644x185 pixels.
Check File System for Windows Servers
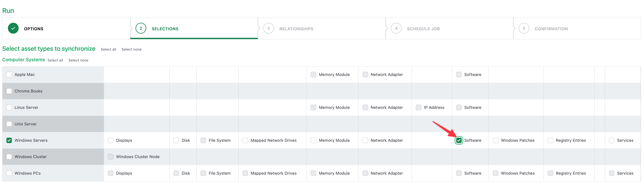click(204, 140)
